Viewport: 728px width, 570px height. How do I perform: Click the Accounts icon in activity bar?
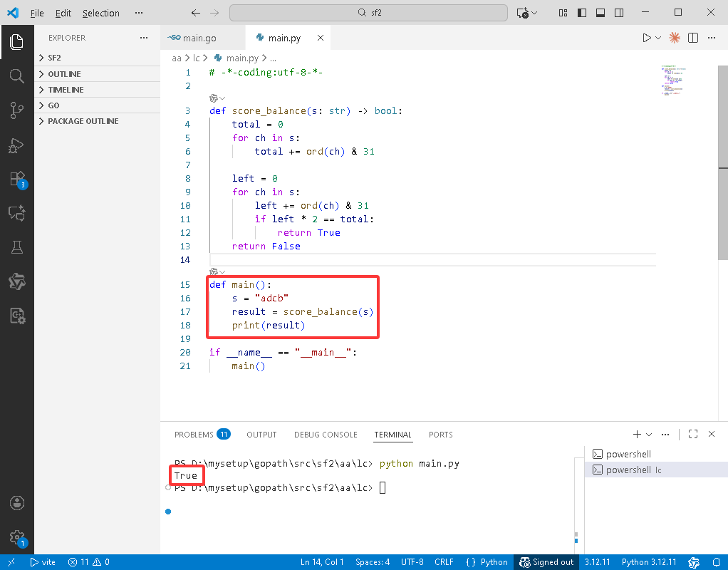click(16, 503)
